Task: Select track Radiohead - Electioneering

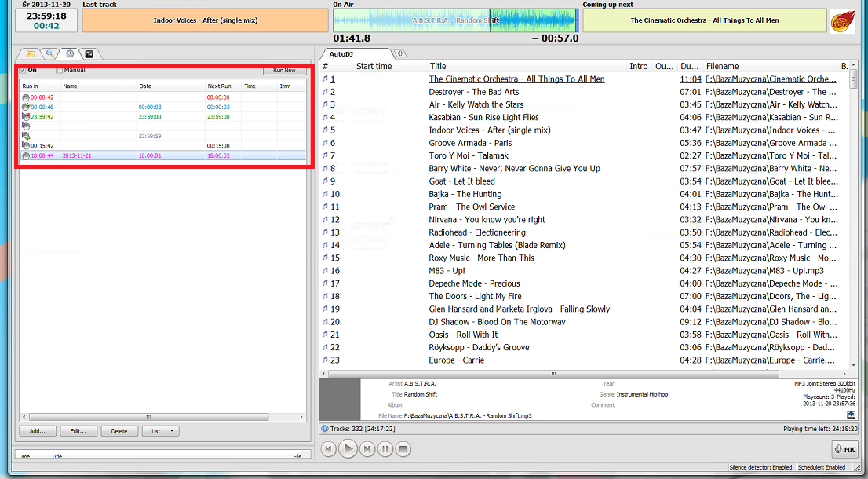Action: click(x=477, y=232)
